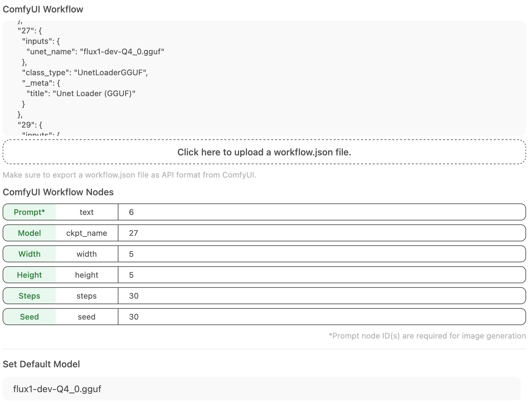532x401 pixels.
Task: Select the green Seed label
Action: 29,317
